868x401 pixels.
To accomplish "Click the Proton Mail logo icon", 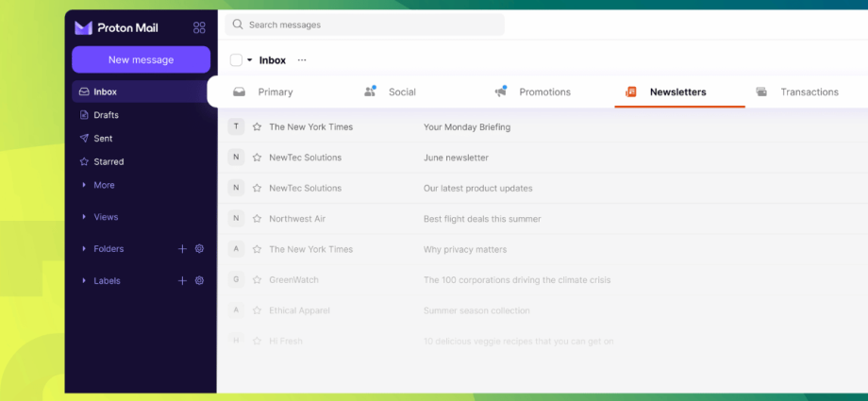I will point(83,27).
